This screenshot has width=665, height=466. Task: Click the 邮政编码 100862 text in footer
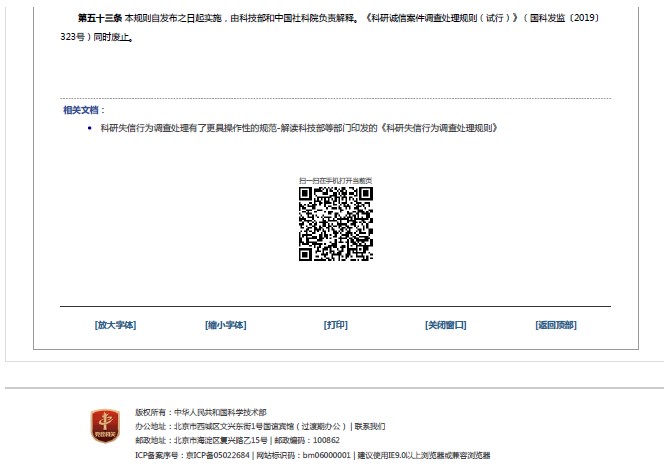click(x=307, y=440)
